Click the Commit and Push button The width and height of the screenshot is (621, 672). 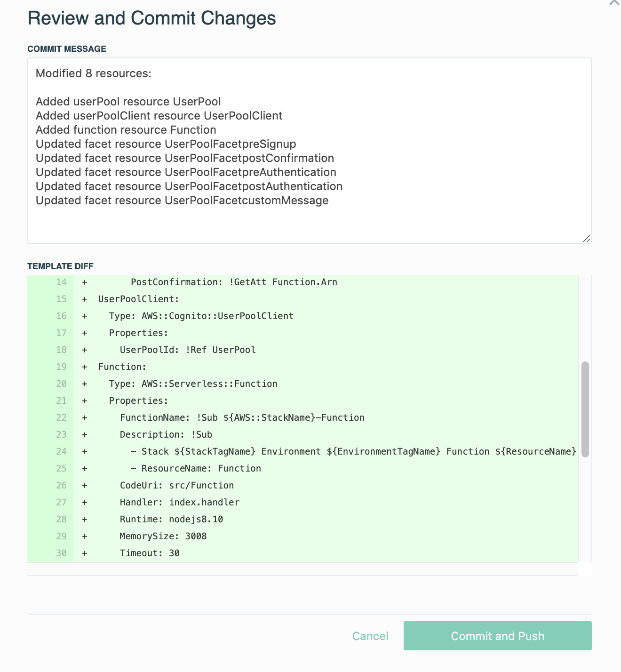tap(497, 636)
